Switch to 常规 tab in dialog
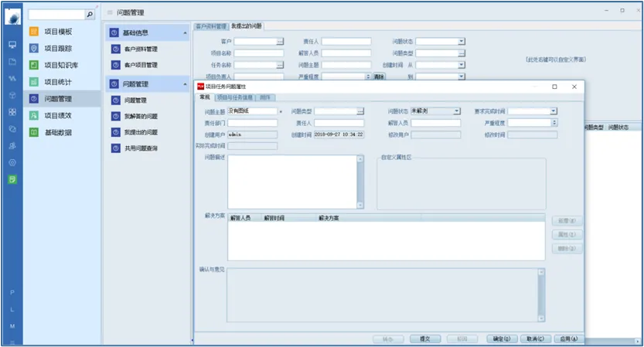This screenshot has height=347, width=644. tap(205, 97)
